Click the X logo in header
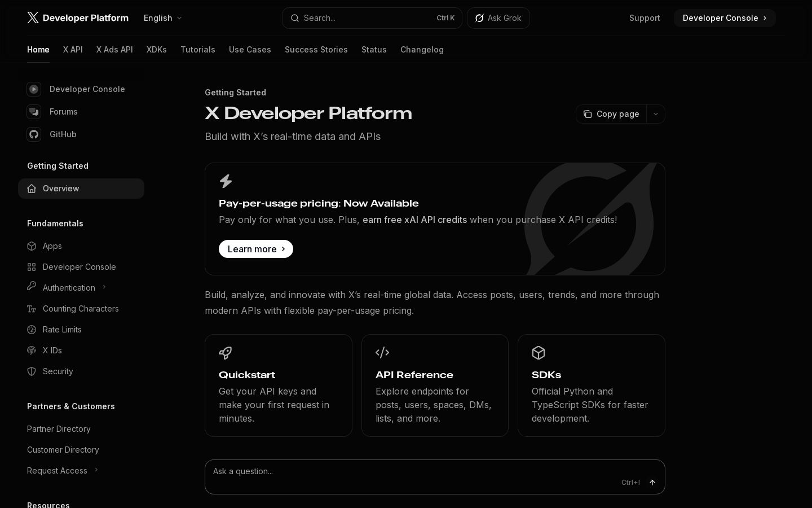This screenshot has width=812, height=508. (33, 17)
